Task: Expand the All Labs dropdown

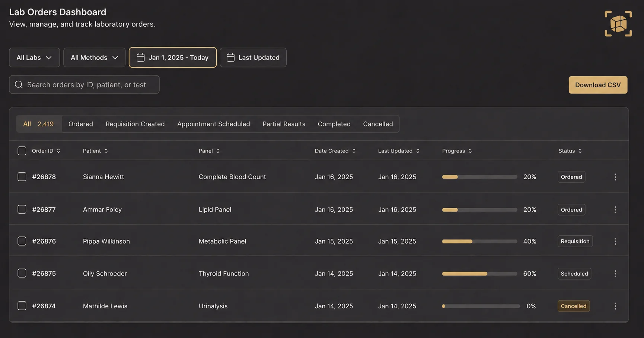Action: [34, 58]
